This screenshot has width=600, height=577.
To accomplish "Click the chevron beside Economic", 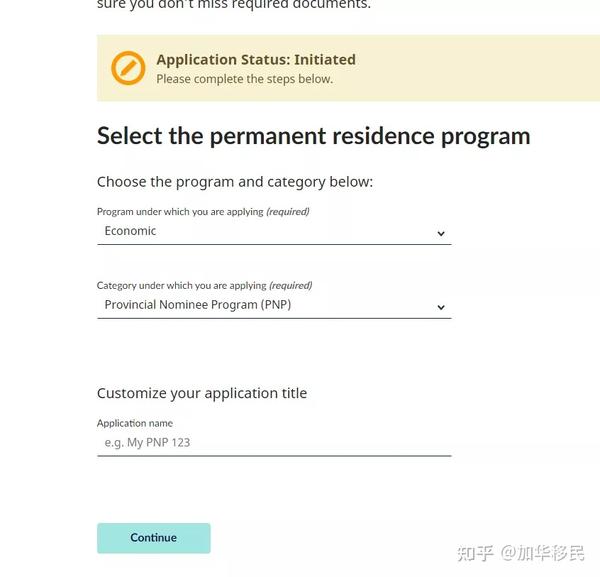I will coord(441,233).
